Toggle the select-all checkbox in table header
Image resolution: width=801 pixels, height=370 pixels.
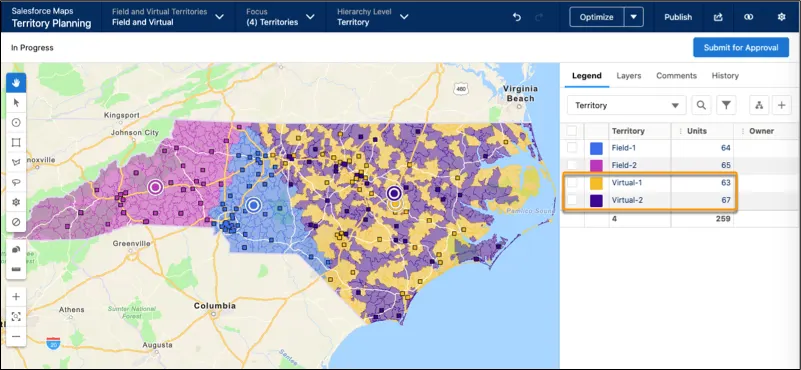572,131
